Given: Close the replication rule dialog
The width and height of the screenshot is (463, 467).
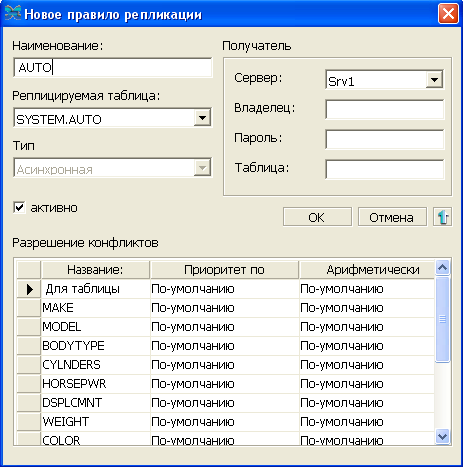Looking at the screenshot, I should click(448, 14).
